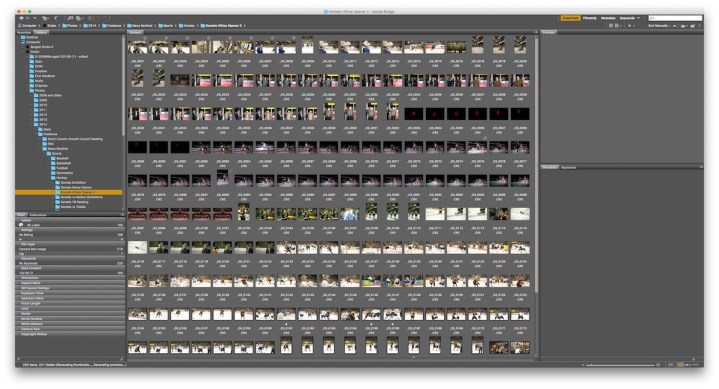Expand the Aperture Value filter section

tap(70, 298)
